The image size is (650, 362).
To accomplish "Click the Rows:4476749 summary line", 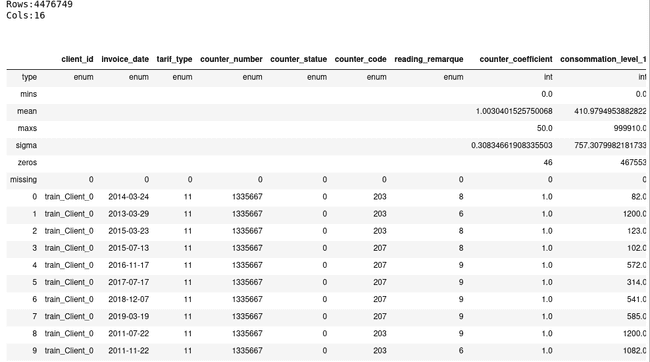I will [x=39, y=5].
